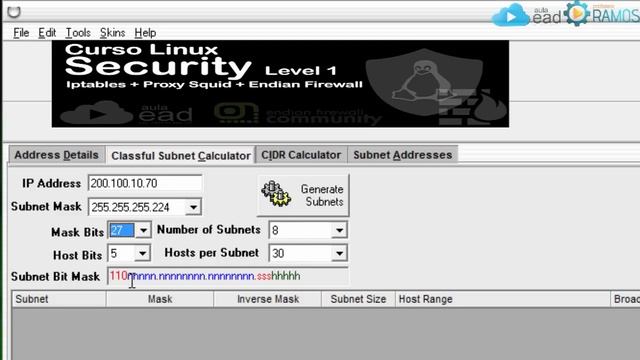Click the Subnet Bit Mask field
The image size is (640, 360).
point(228,276)
